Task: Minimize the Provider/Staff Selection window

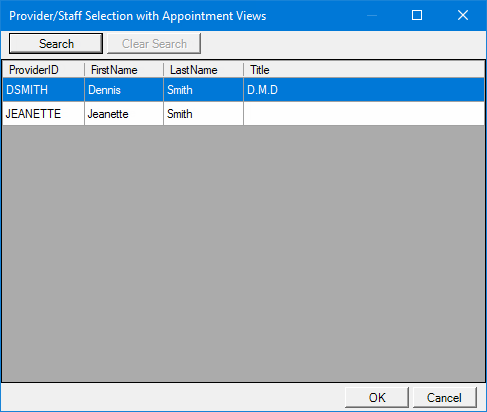Action: [x=372, y=15]
